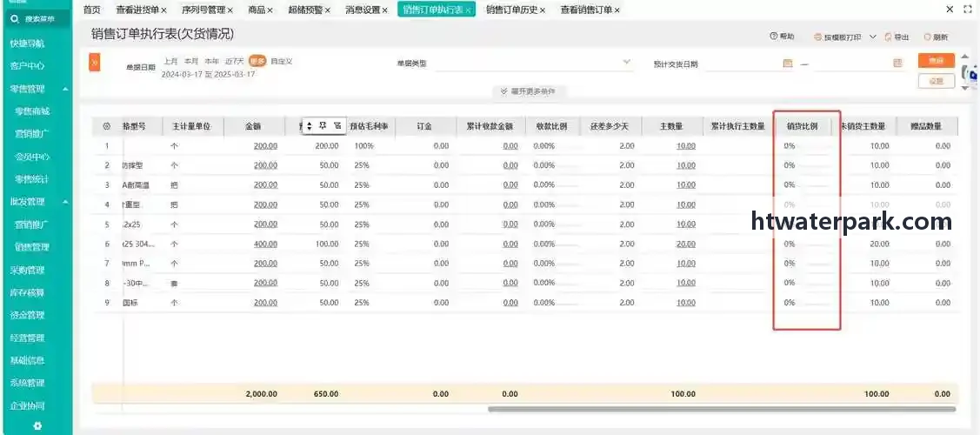Screen dimensions: 980x435
Task: Open 零售商城 in the sidebar
Action: click(x=32, y=111)
